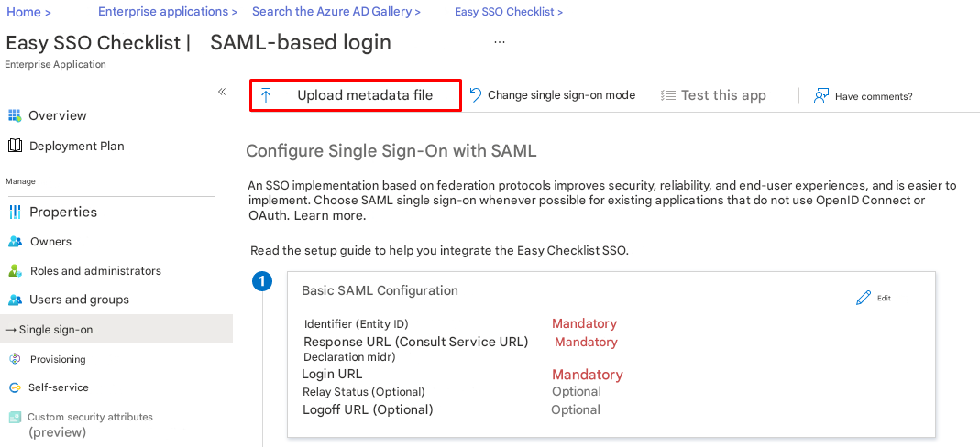Click Mandatory value beside Response URL

[x=586, y=342]
